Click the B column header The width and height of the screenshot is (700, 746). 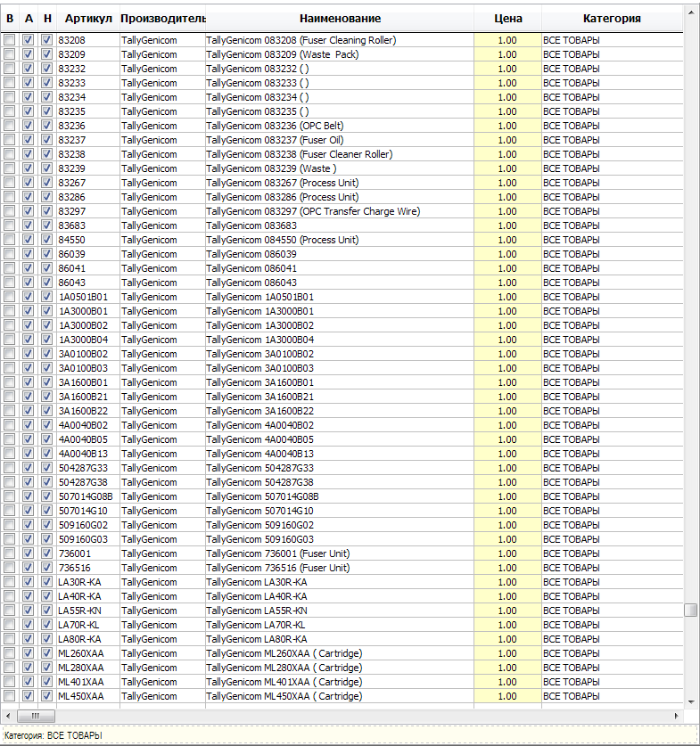[10, 19]
